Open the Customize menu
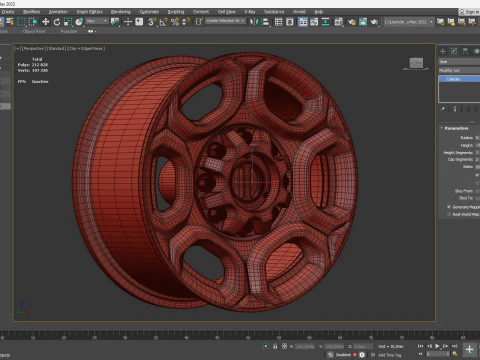Viewport: 480px width, 360px height. 149,12
